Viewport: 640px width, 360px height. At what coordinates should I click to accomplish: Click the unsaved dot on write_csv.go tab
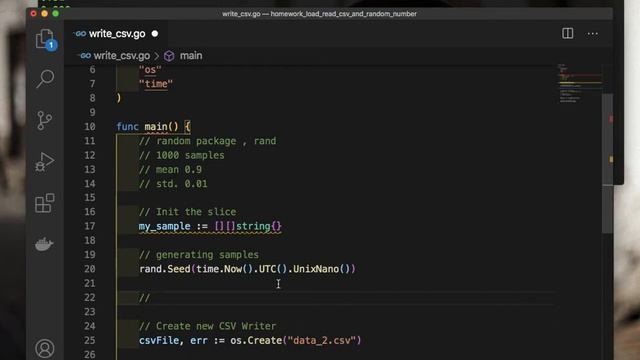(155, 34)
